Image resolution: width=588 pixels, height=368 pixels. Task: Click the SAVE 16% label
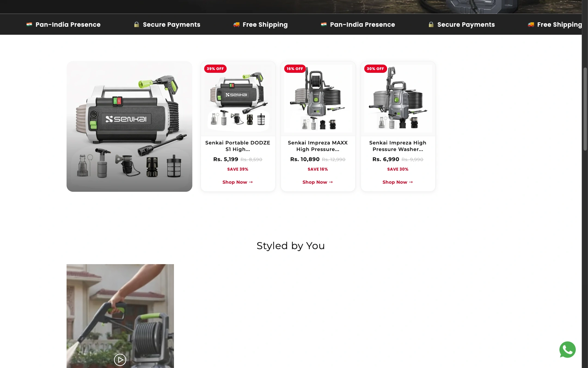click(x=318, y=169)
